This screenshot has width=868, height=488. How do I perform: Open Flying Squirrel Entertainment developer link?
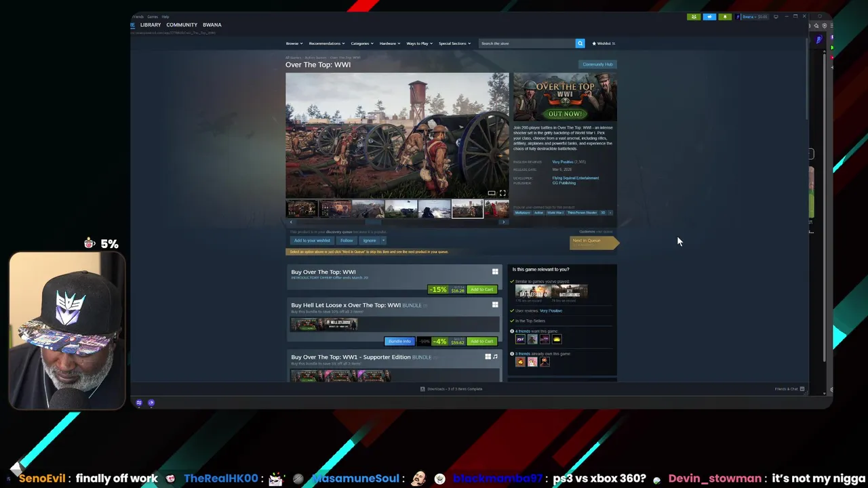pos(576,178)
